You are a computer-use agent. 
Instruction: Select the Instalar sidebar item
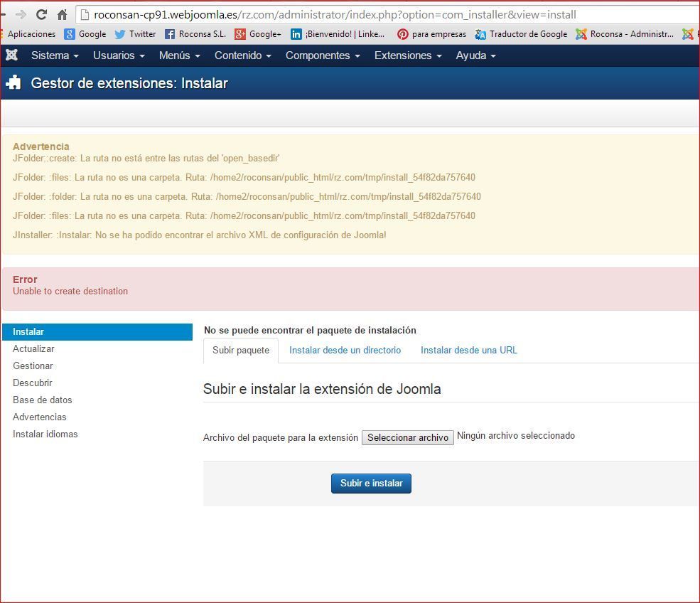point(97,332)
